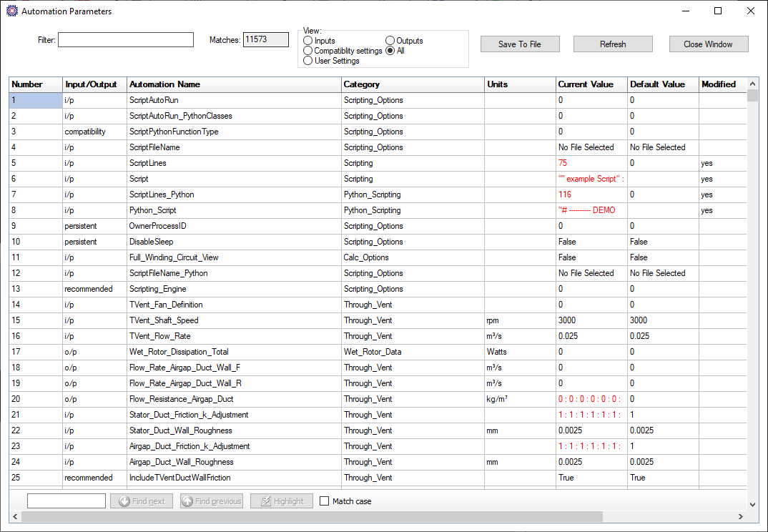Click the Wet_Rotor_Data category cell
The height and width of the screenshot is (532, 768).
click(413, 351)
